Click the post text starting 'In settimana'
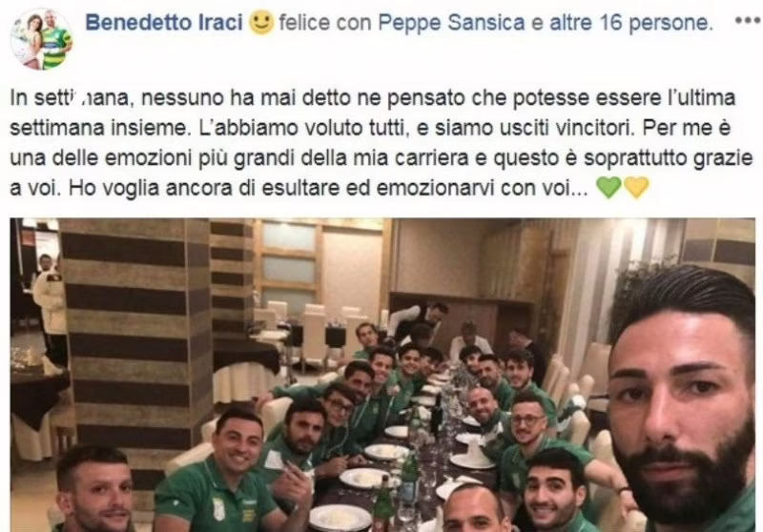Screen dimensions: 763x532 coord(382,143)
